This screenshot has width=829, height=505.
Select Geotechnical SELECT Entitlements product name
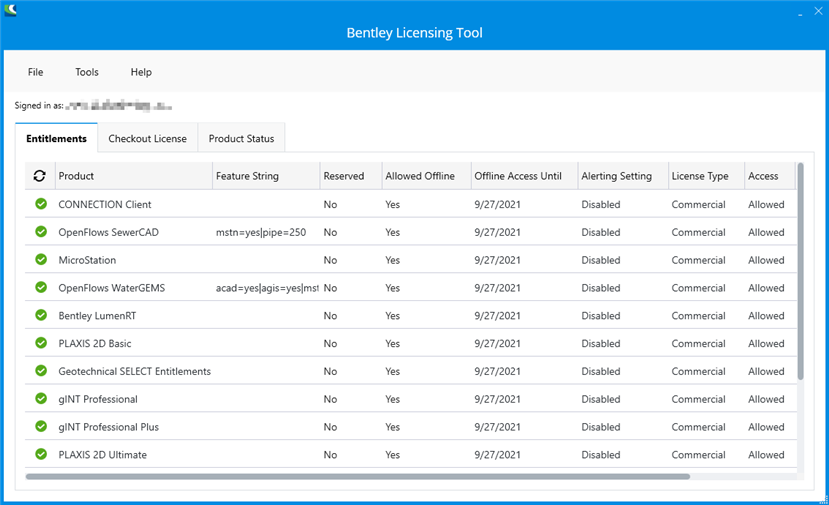pos(134,371)
